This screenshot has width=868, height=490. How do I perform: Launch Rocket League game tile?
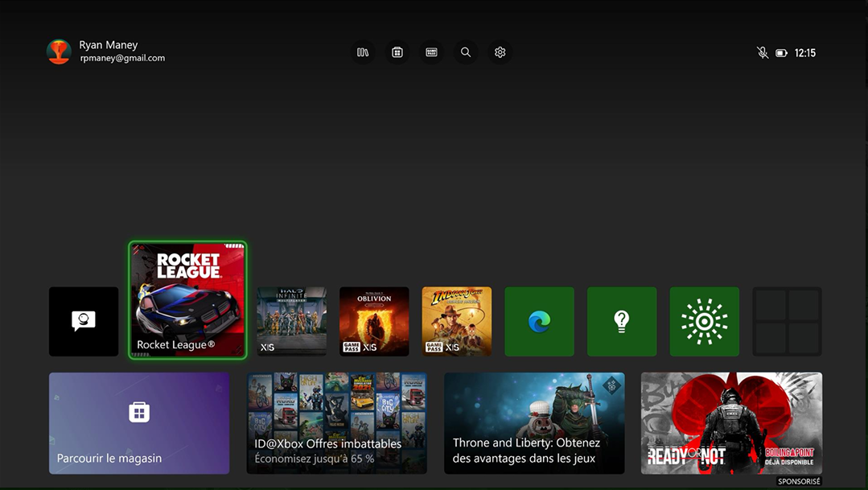coord(187,299)
